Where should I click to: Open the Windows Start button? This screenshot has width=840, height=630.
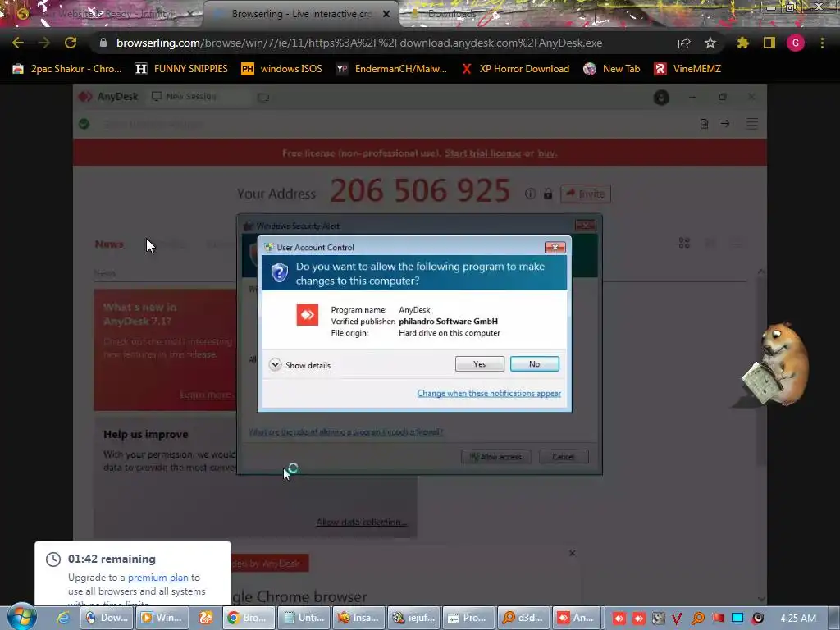(21, 617)
